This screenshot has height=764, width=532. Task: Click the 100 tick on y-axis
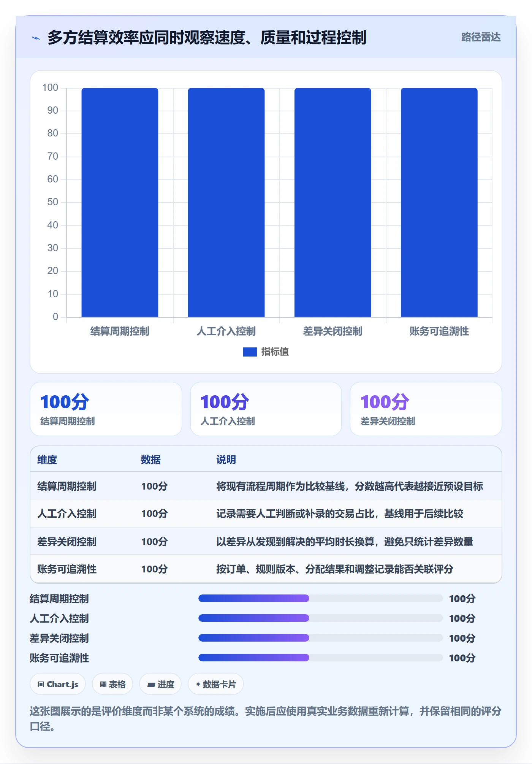tap(50, 88)
